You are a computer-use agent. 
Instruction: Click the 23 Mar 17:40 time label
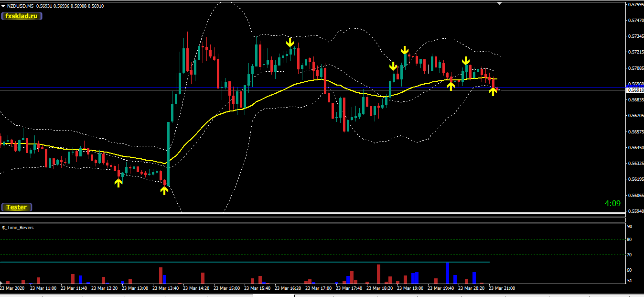point(349,288)
